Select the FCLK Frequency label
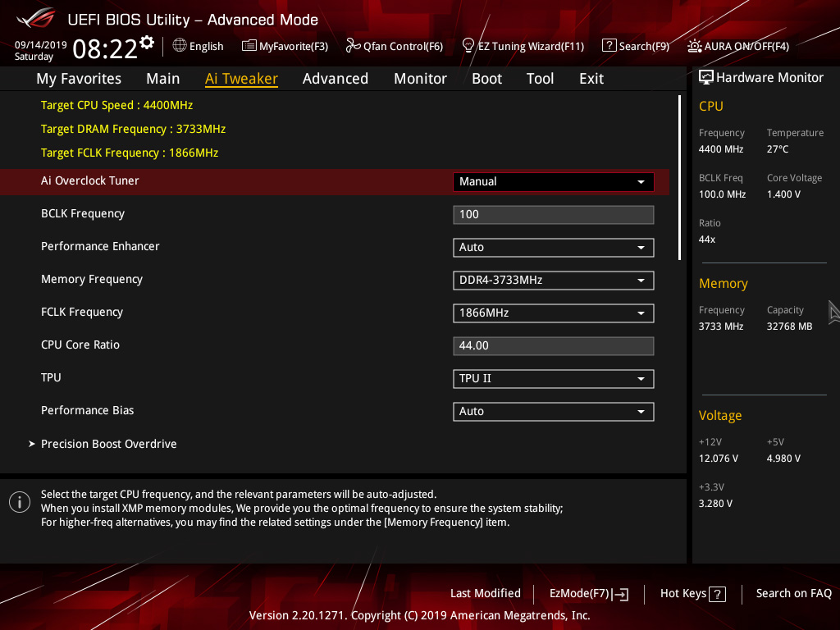840x630 pixels. point(82,312)
